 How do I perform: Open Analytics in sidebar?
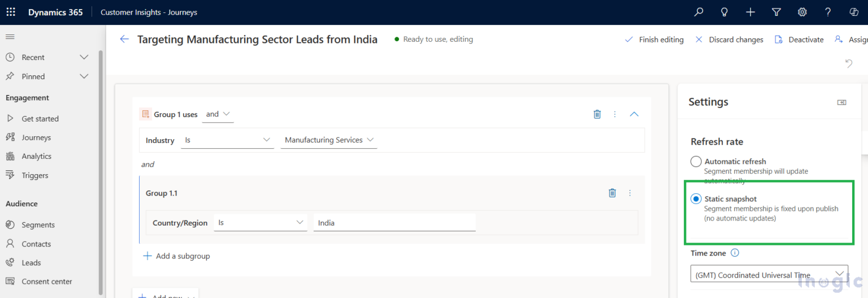36,156
